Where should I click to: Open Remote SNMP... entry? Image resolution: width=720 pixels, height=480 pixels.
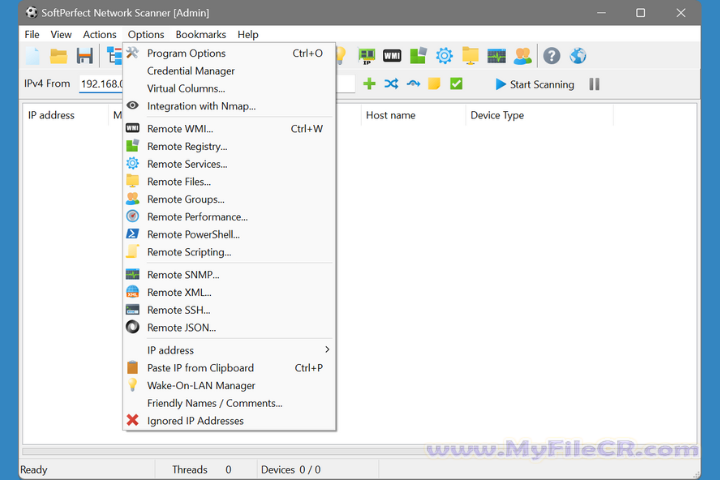point(229,275)
